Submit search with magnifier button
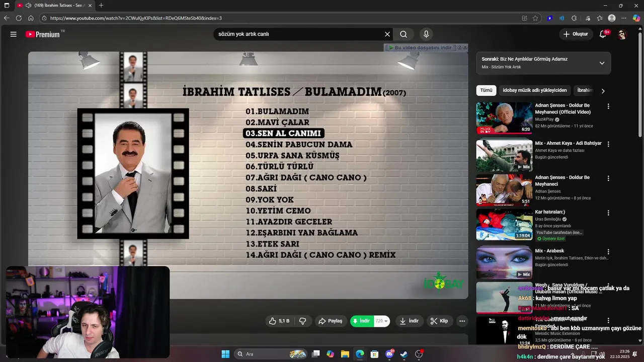Screen dimensions: 644x362 404,34
